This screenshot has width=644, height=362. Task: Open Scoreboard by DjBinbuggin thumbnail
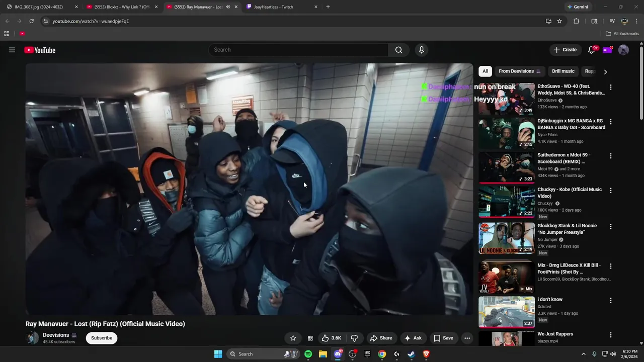coord(507,133)
